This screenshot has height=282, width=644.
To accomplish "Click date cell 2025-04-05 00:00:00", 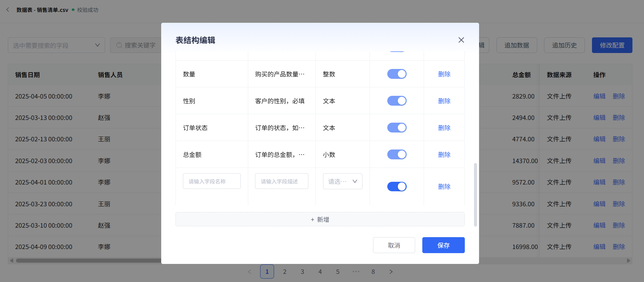I will (44, 96).
